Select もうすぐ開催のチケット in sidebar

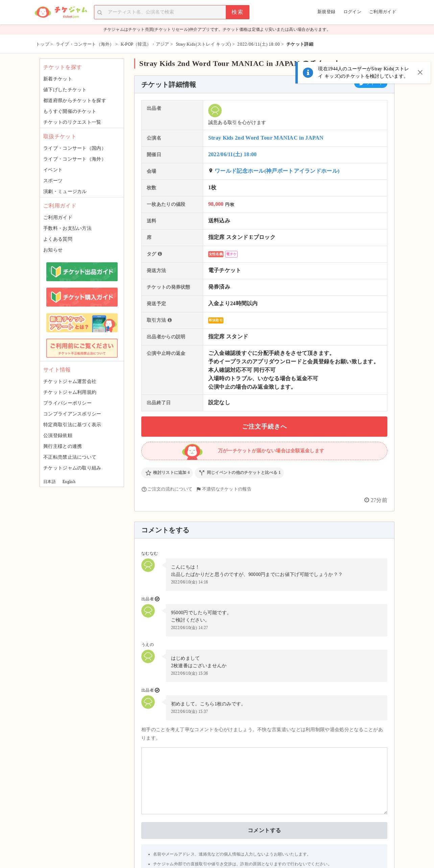(x=70, y=111)
